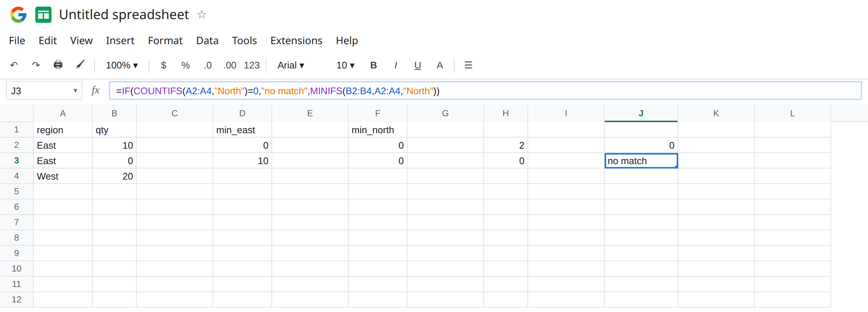Open the horizontal align icon
Screen dimensions: 868x312
coord(468,65)
